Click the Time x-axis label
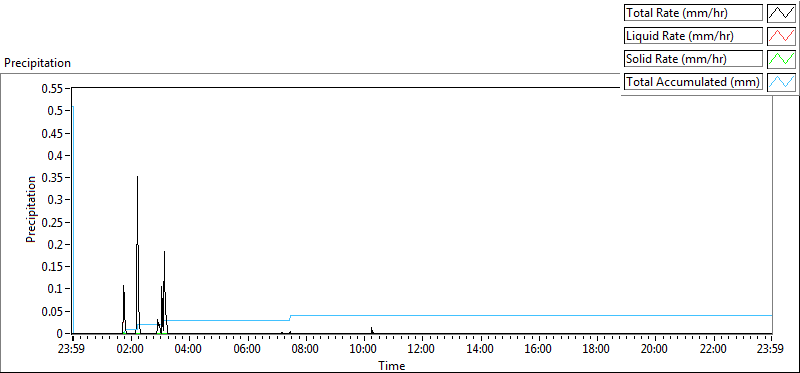The height and width of the screenshot is (373, 800). click(392, 366)
